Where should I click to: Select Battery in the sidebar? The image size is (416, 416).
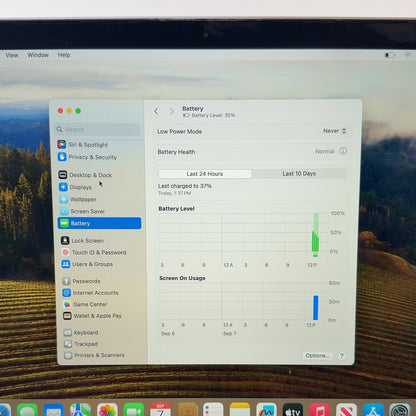point(99,223)
